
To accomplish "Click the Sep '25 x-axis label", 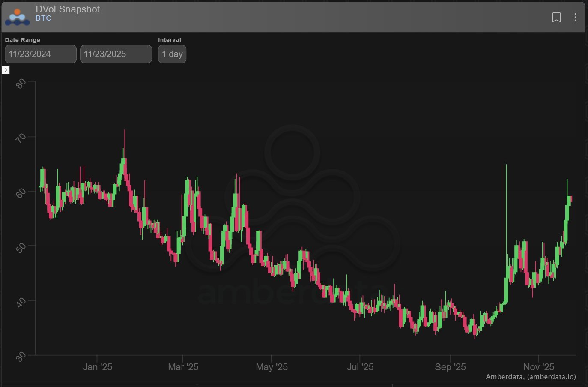I will click(450, 367).
